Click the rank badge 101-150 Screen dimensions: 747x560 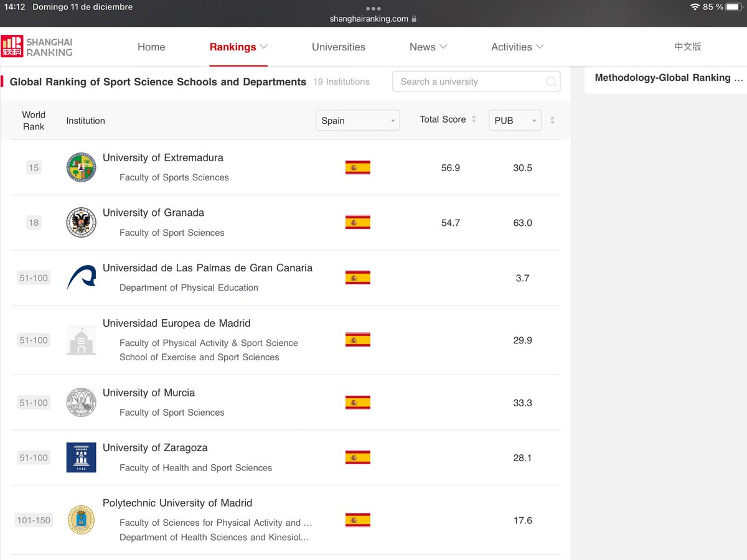pos(34,520)
